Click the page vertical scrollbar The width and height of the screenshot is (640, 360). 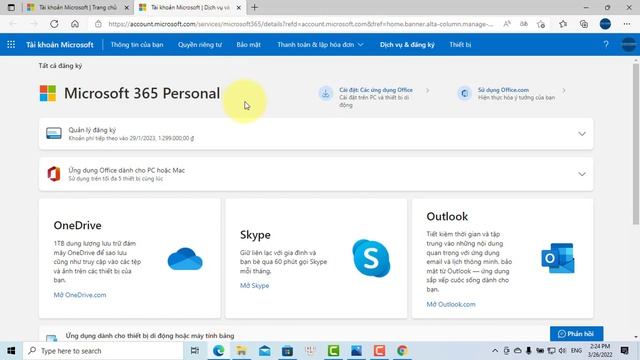point(636,143)
